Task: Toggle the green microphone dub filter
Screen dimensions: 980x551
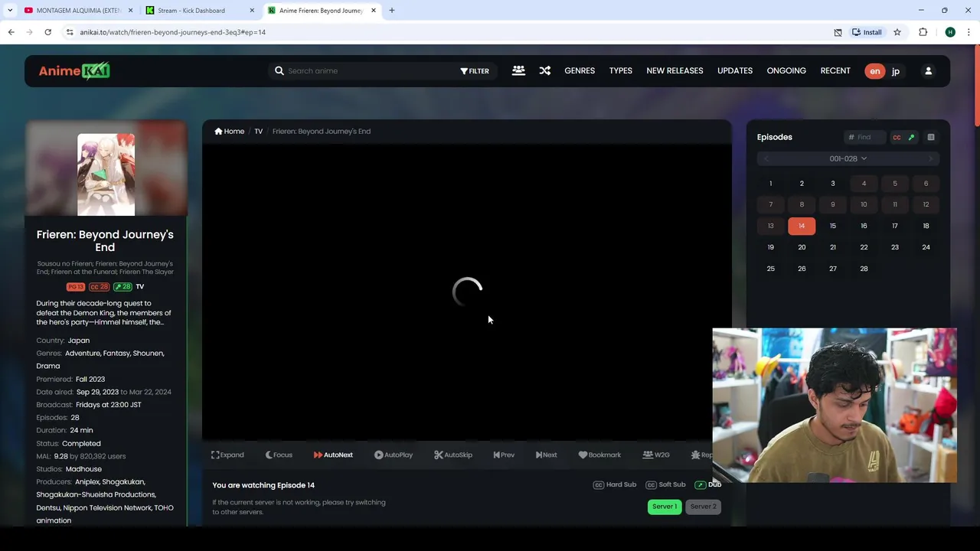Action: tap(911, 138)
